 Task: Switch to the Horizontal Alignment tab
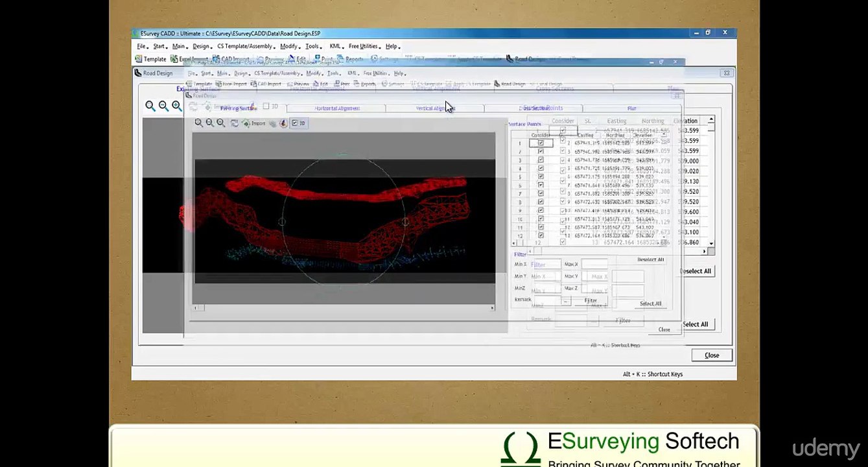click(337, 108)
